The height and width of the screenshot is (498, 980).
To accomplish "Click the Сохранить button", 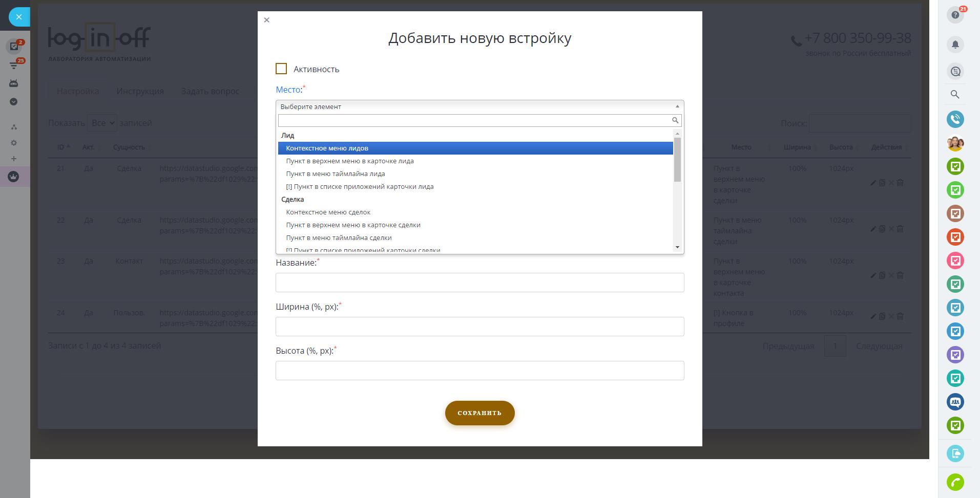I will click(x=479, y=413).
